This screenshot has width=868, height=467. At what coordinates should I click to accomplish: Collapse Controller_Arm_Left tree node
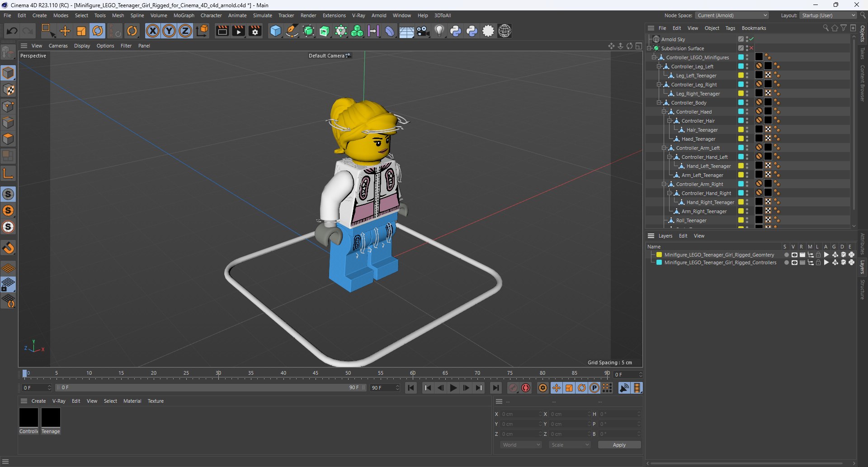point(664,148)
